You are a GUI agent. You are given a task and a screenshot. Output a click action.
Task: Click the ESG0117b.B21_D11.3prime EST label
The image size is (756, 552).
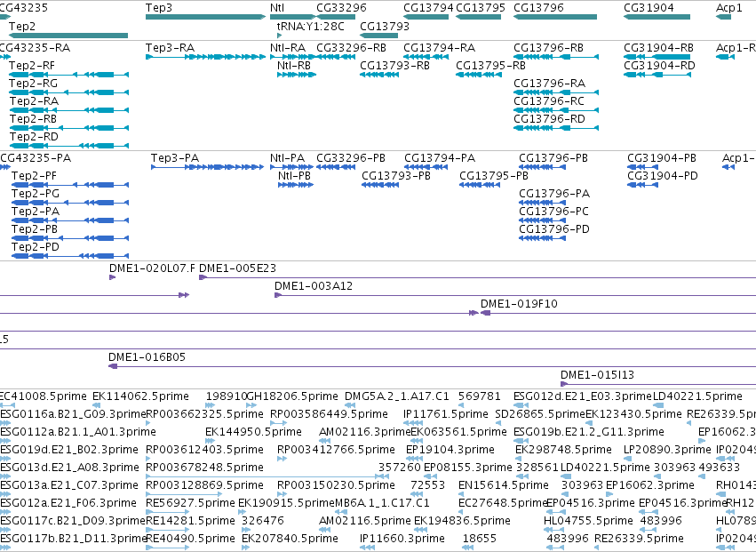click(72, 538)
